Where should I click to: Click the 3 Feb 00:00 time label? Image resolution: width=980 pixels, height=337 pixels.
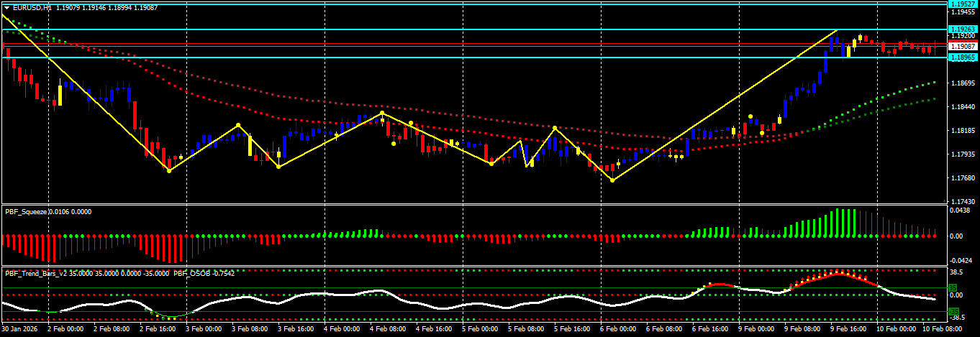pyautogui.click(x=204, y=328)
